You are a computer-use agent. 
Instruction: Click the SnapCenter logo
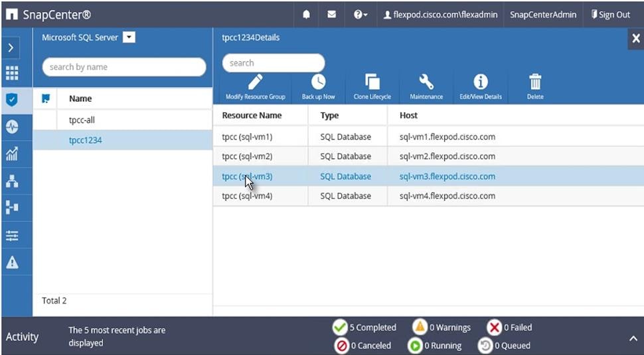pos(48,15)
